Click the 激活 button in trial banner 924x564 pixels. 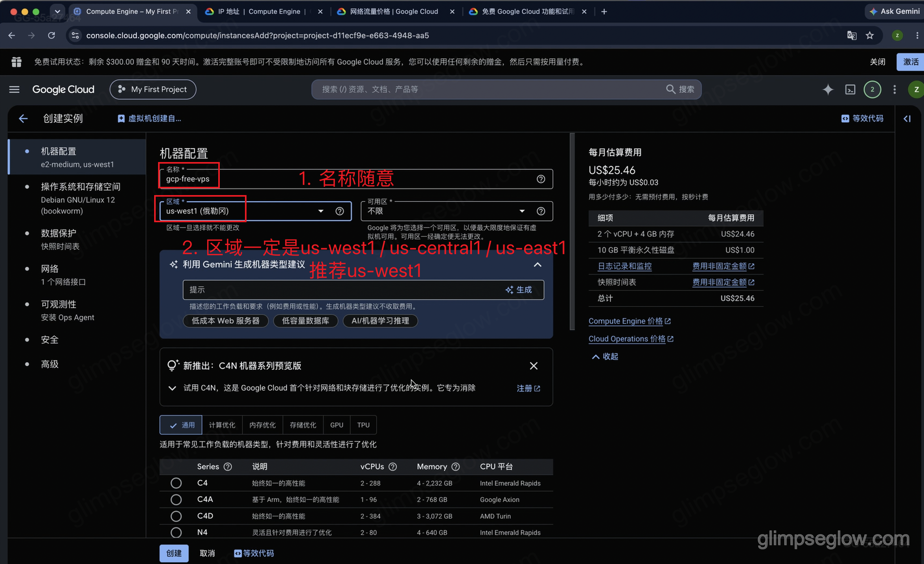911,62
